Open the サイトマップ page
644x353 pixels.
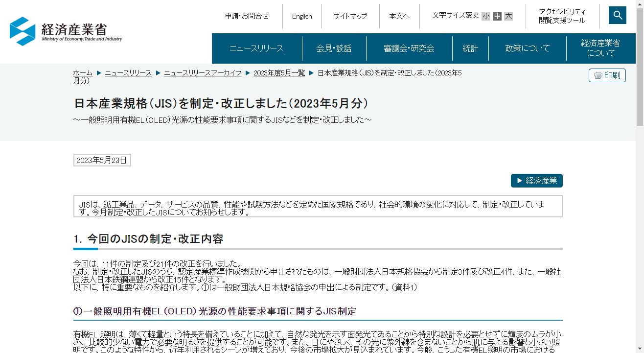pos(349,16)
